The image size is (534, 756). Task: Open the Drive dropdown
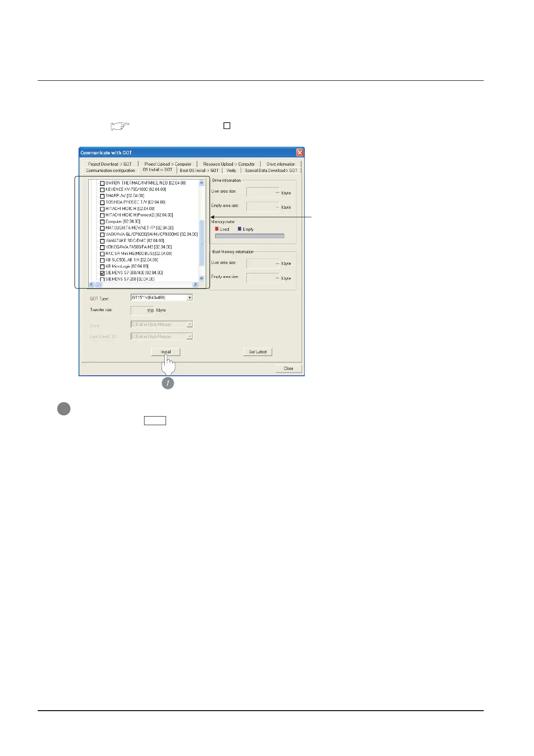[x=190, y=324]
